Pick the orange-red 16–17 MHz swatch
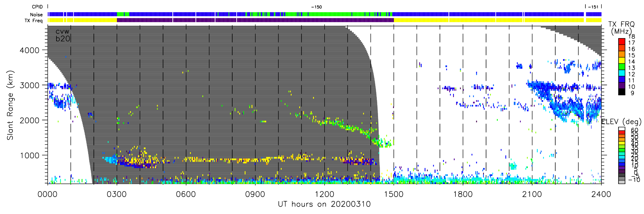Viewport: 644px width, 214px height. [x=622, y=48]
